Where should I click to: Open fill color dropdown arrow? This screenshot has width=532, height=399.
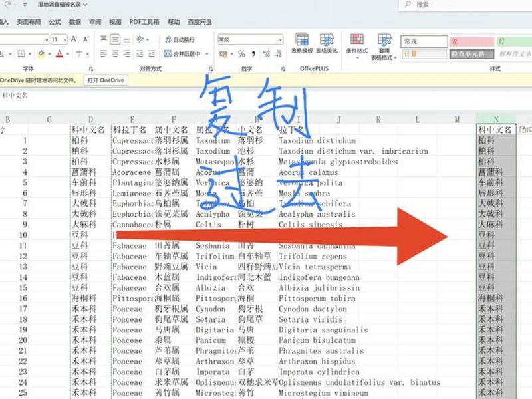(x=49, y=54)
